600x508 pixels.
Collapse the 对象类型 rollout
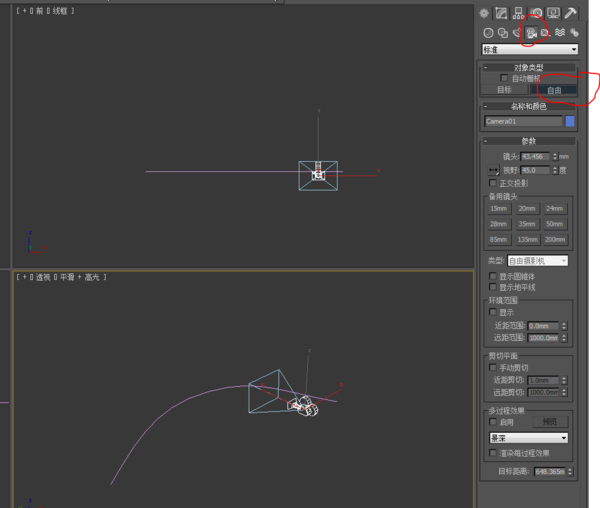point(528,68)
